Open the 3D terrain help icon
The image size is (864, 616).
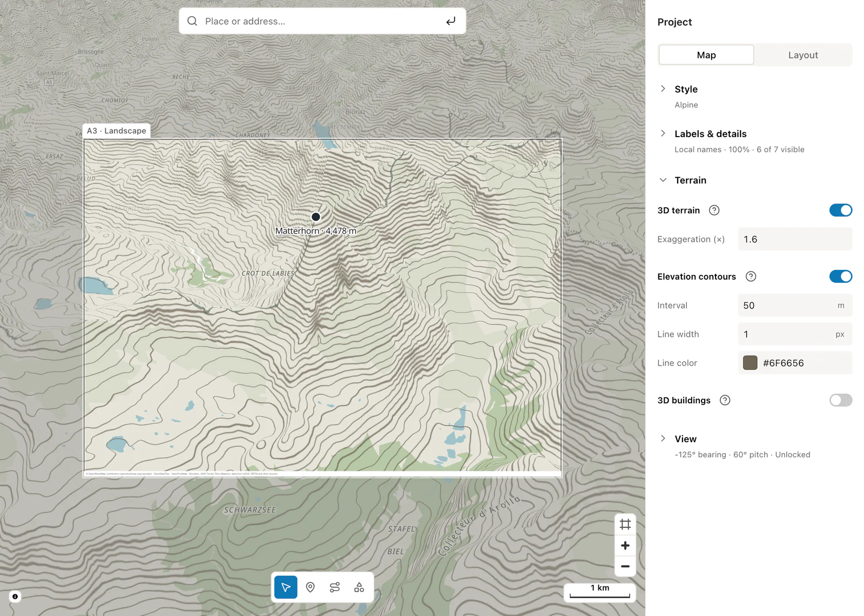coord(714,211)
